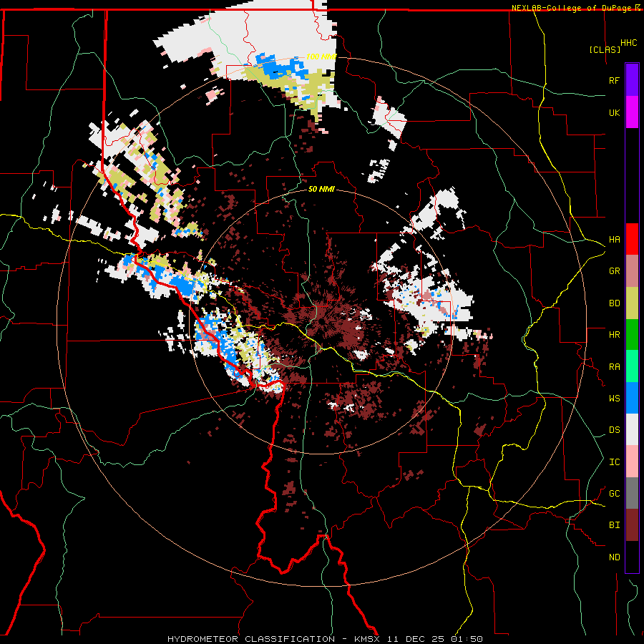The width and height of the screenshot is (644, 644).
Task: Click the RF purple legend color swatch
Action: [632, 80]
